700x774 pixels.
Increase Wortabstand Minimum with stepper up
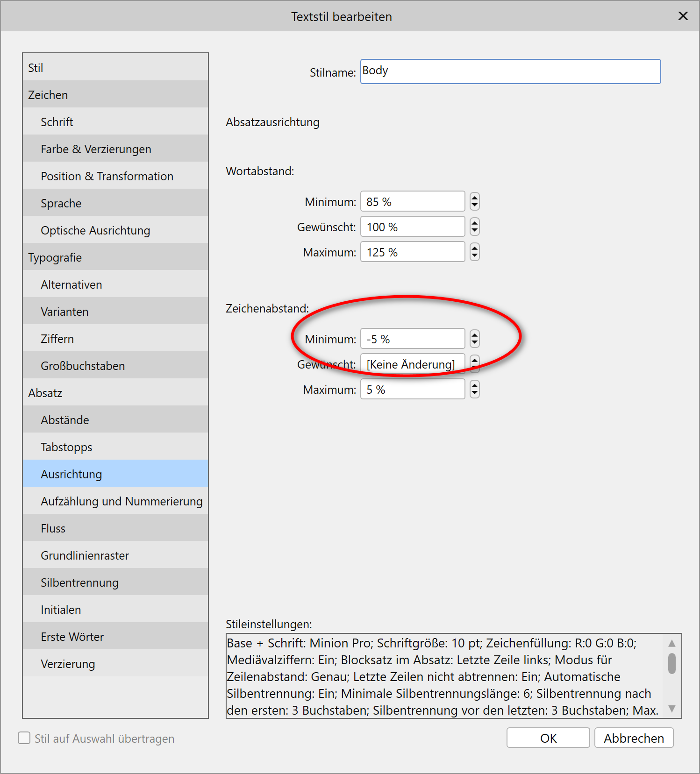[x=475, y=197]
